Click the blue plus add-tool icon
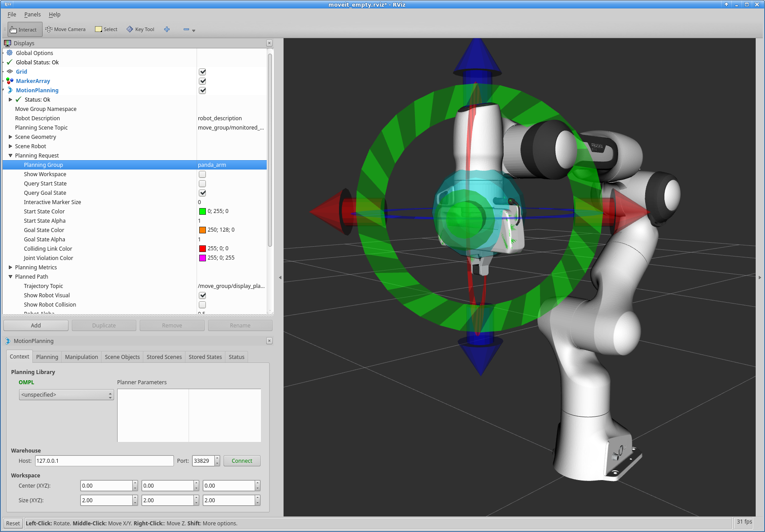The width and height of the screenshot is (765, 532). pos(167,30)
